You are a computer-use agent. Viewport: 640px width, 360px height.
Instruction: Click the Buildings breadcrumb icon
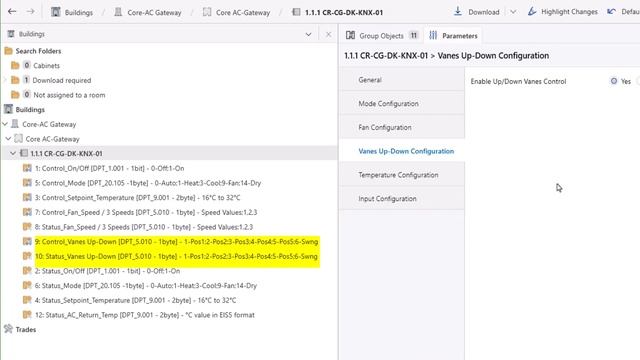click(x=56, y=12)
